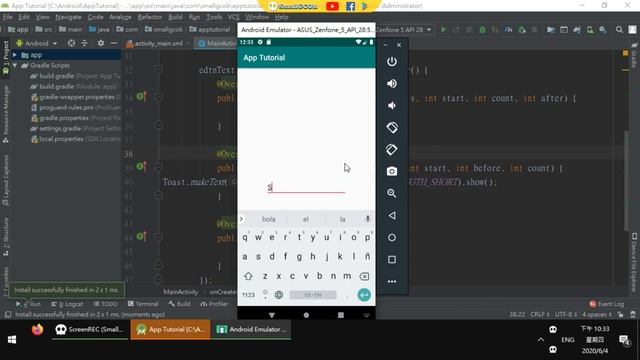Image resolution: width=640 pixels, height=360 pixels.
Task: Open the TODO tool window
Action: tap(105, 304)
